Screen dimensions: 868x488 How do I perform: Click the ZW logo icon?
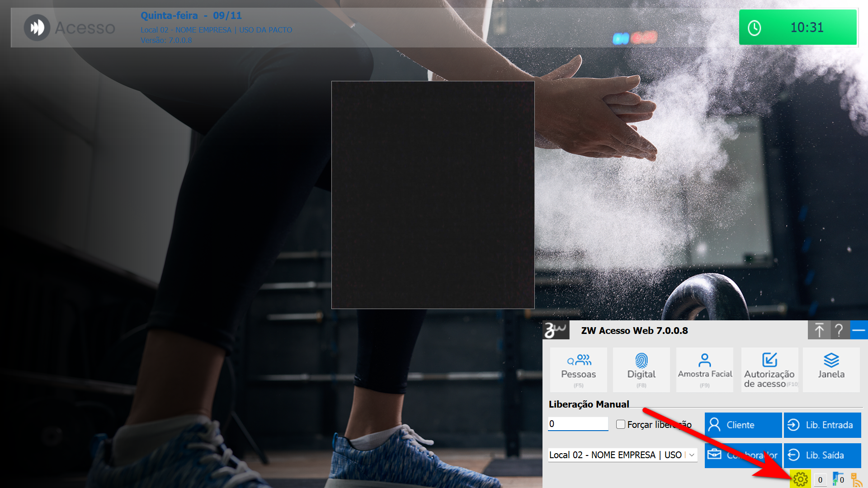coord(556,330)
